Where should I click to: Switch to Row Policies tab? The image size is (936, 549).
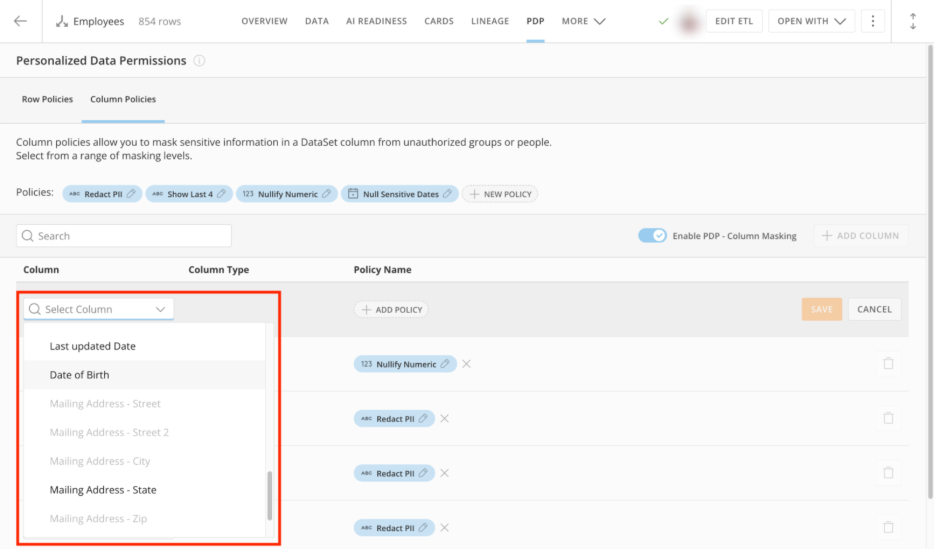point(47,99)
